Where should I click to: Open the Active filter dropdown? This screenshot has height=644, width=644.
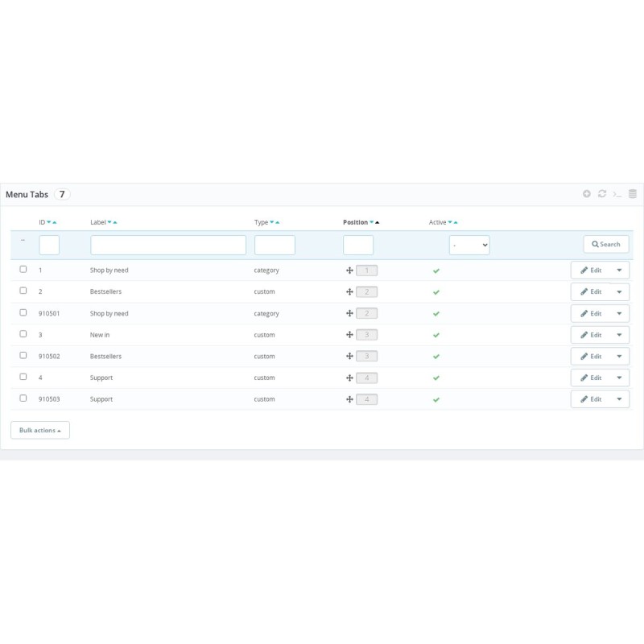[469, 245]
